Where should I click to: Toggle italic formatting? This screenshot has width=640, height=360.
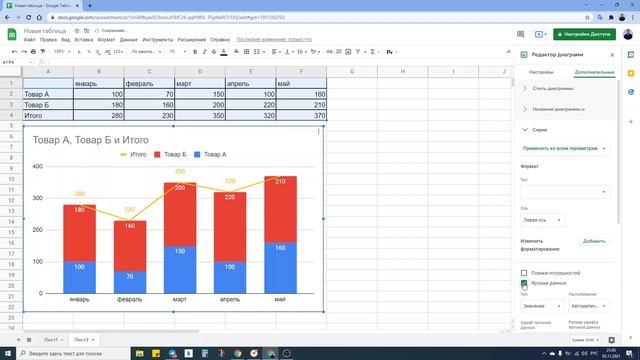204,52
